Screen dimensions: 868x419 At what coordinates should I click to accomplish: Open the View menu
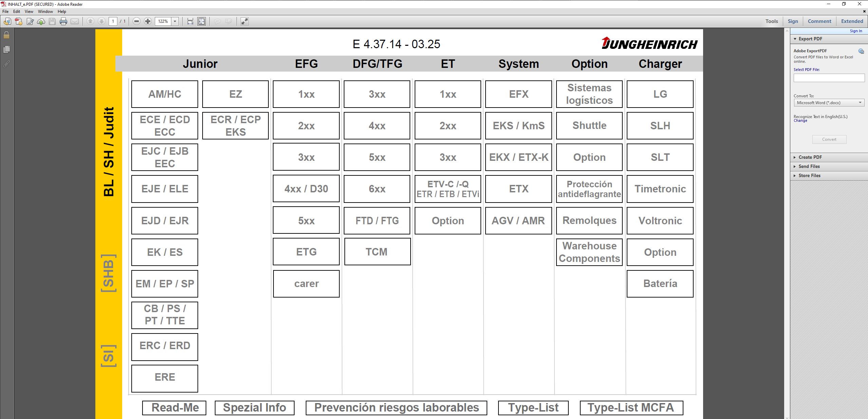[29, 12]
